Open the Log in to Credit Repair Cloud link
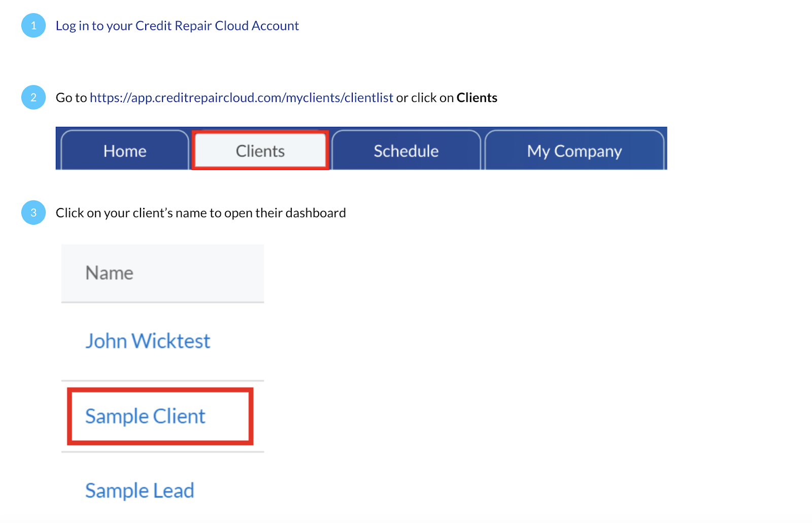 point(177,26)
